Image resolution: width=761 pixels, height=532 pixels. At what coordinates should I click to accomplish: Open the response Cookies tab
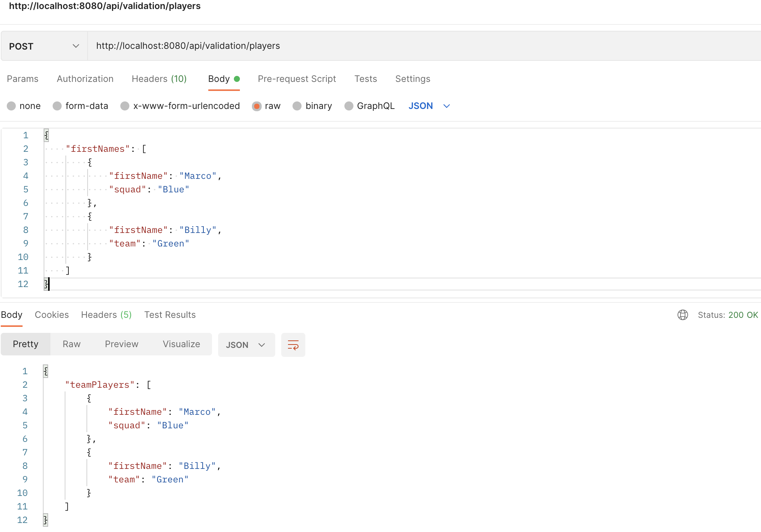pos(52,315)
